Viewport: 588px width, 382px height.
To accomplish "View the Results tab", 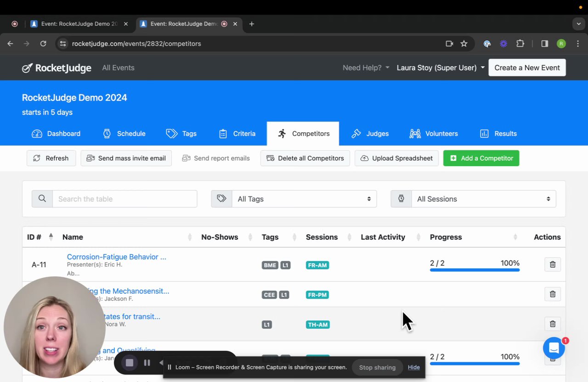I will (x=498, y=134).
